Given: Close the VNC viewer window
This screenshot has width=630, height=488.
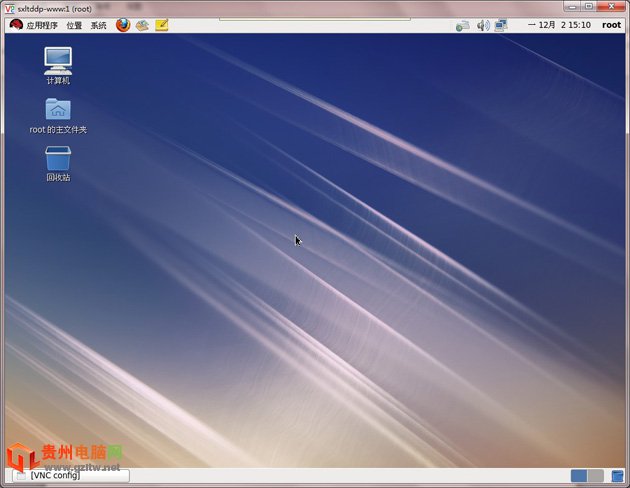Looking at the screenshot, I should coord(611,6).
